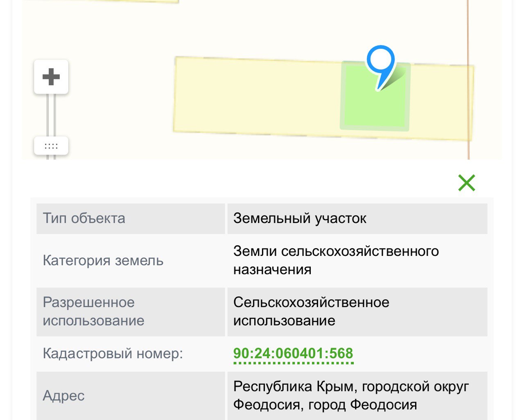524x420 pixels.
Task: Select the "Земельный участок" value cell
Action: click(300, 218)
